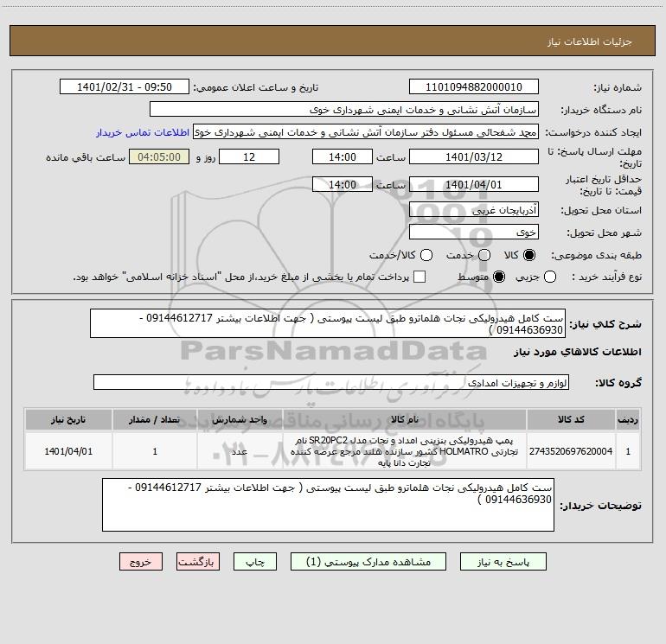Screen dimensions: 666x644
Task: Click the remaining time 04:05:00 field
Action: pos(159,156)
